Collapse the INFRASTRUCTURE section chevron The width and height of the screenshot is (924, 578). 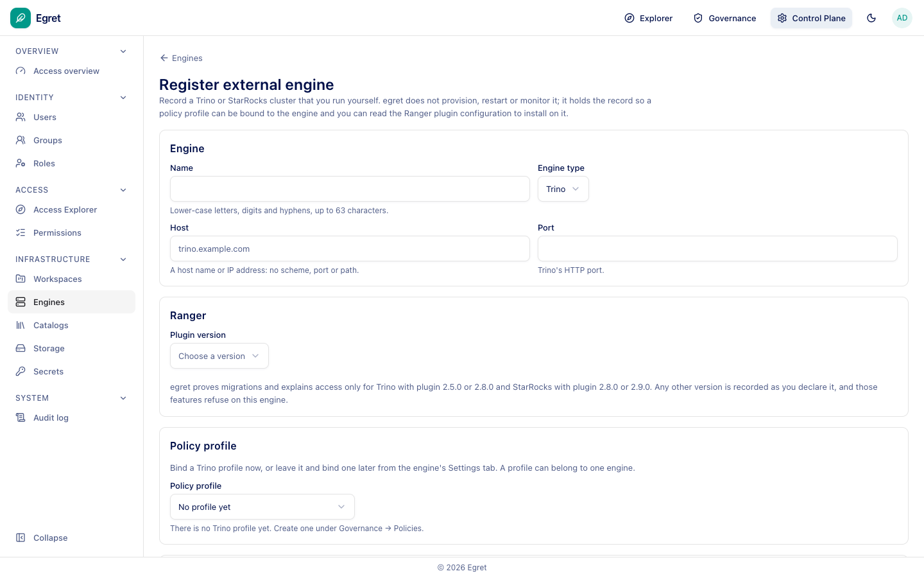123,259
